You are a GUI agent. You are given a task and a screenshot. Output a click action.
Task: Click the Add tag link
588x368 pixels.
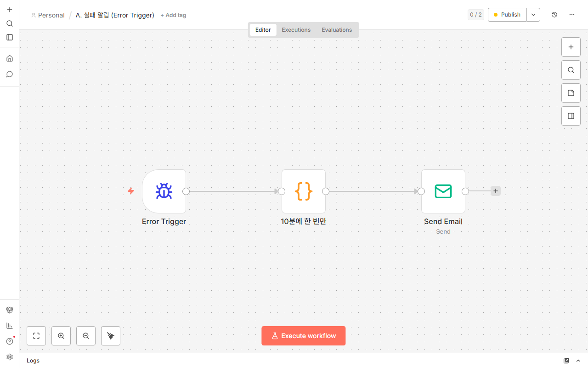point(173,15)
